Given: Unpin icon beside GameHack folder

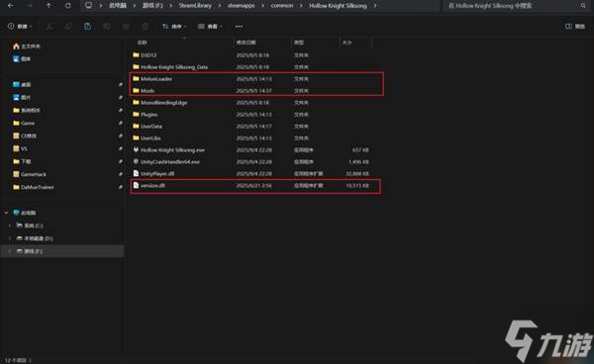Looking at the screenshot, I should coord(120,174).
